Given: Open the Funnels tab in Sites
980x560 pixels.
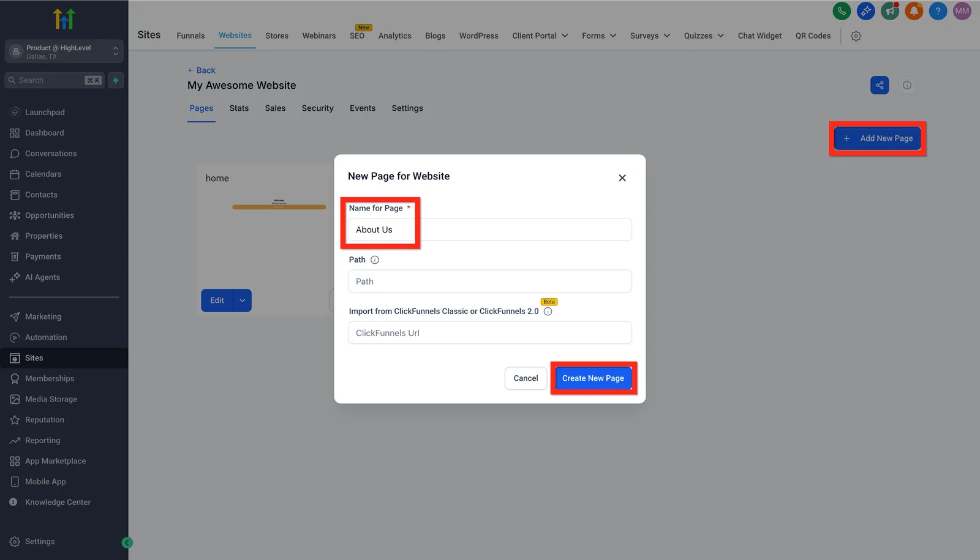Looking at the screenshot, I should (190, 36).
